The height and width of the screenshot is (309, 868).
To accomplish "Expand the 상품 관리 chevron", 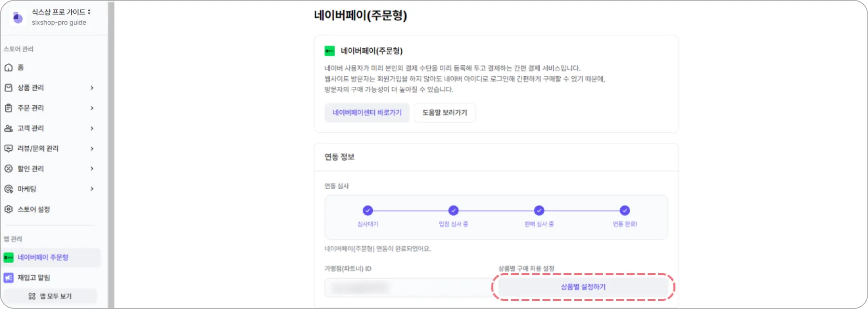I will click(92, 88).
